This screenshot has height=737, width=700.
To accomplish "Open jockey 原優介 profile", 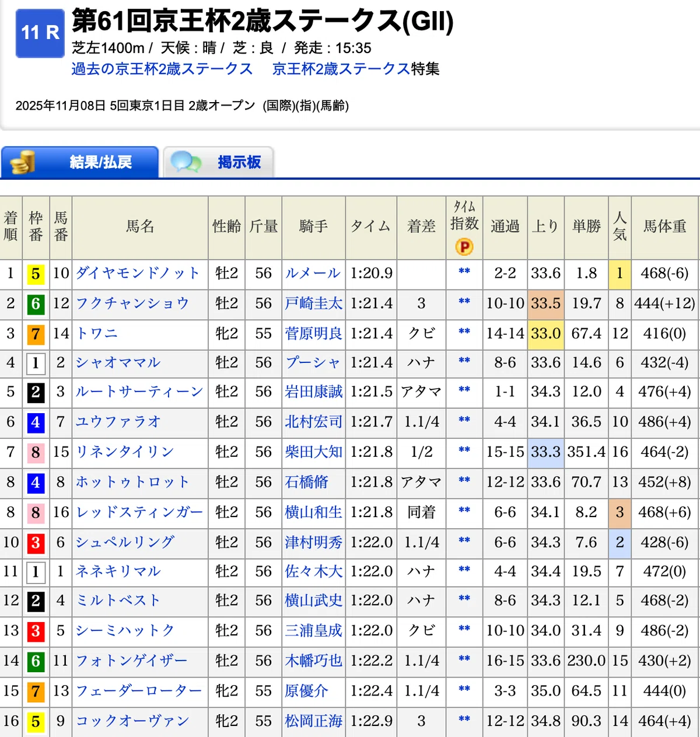I will 306,691.
